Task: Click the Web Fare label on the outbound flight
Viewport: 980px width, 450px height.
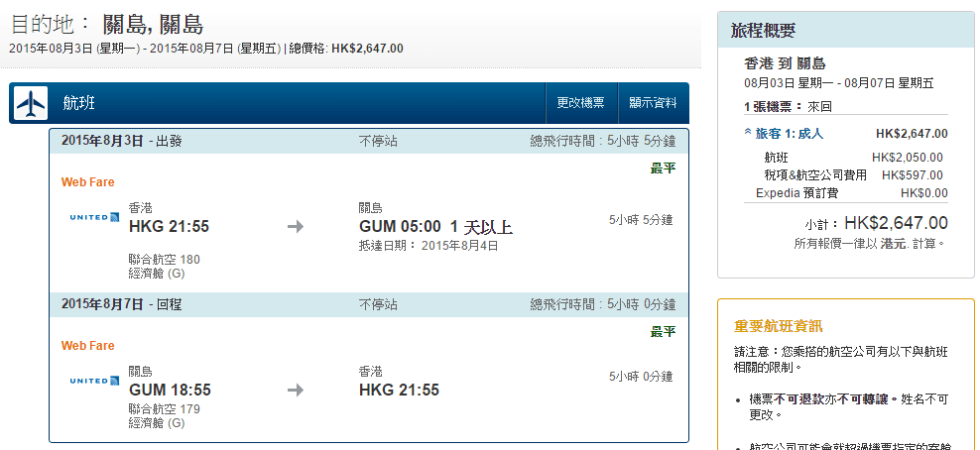Action: (88, 182)
